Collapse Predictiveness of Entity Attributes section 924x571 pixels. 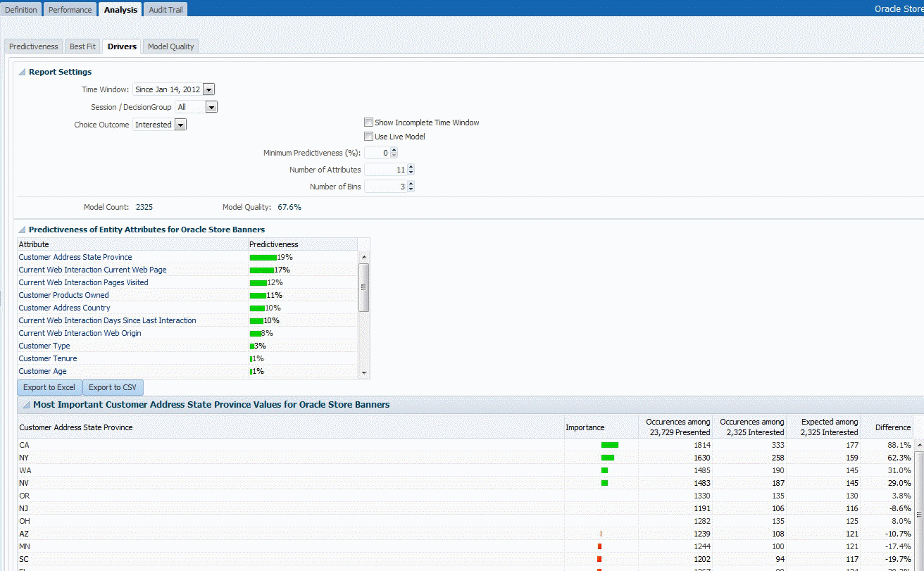click(22, 230)
